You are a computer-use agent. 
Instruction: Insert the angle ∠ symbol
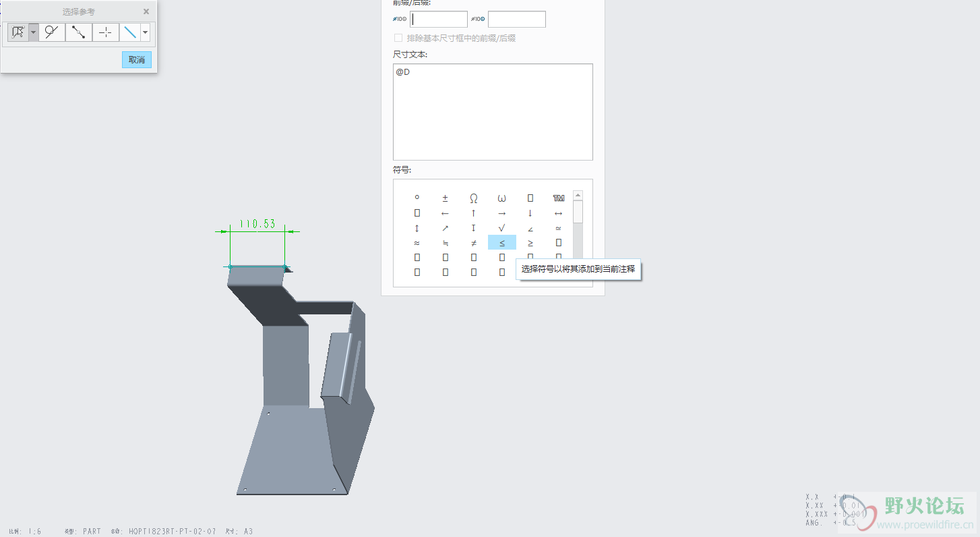[x=530, y=227]
